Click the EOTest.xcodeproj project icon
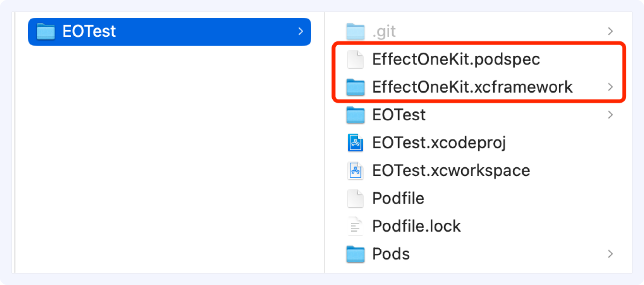This screenshot has width=644, height=285. [x=356, y=143]
